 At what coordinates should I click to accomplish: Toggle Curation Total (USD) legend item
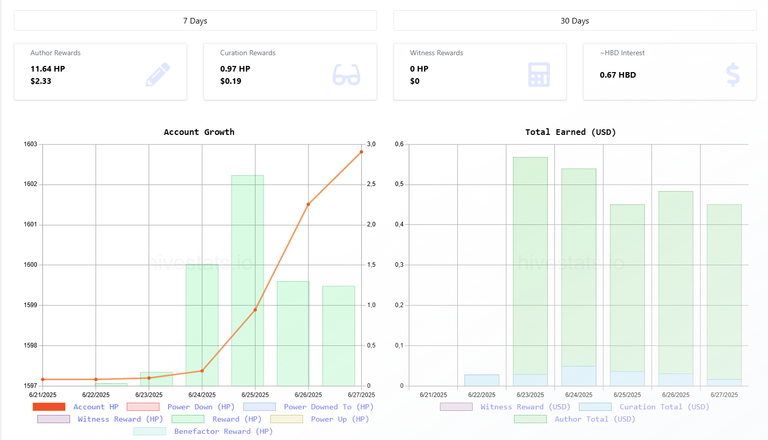pos(644,407)
